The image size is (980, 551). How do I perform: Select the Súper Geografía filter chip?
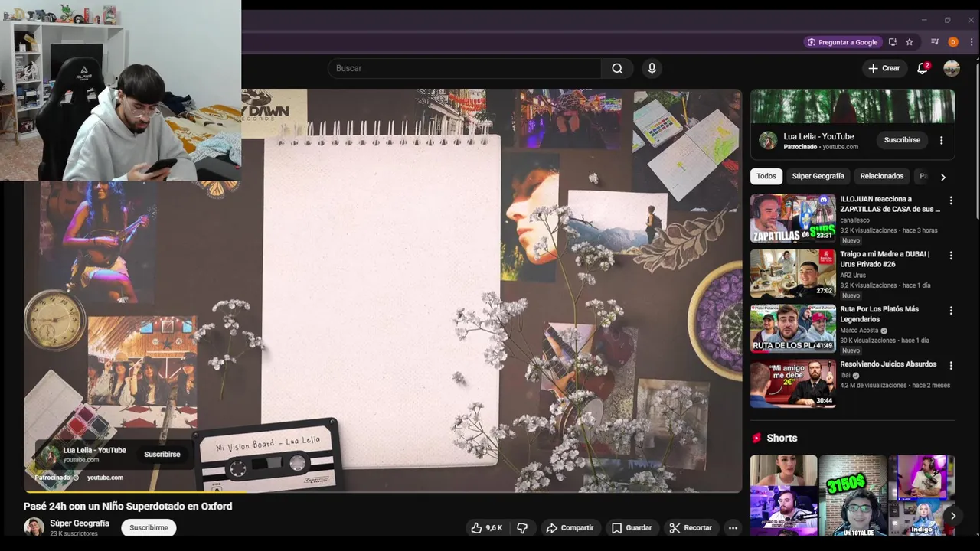point(818,176)
